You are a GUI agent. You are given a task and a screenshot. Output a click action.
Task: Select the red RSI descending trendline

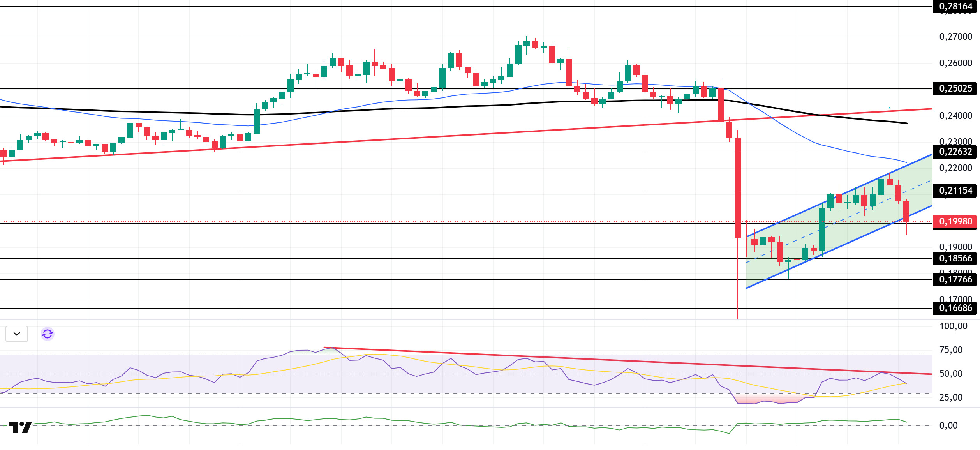tap(584, 359)
